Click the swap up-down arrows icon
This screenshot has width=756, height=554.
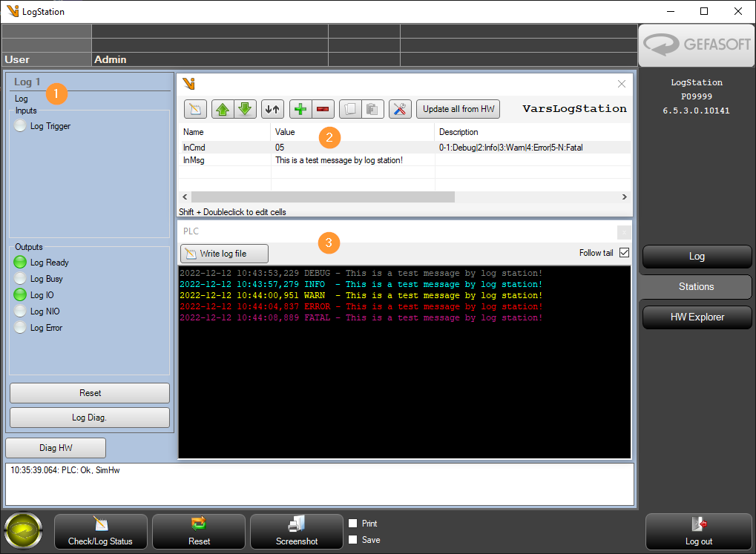[272, 109]
